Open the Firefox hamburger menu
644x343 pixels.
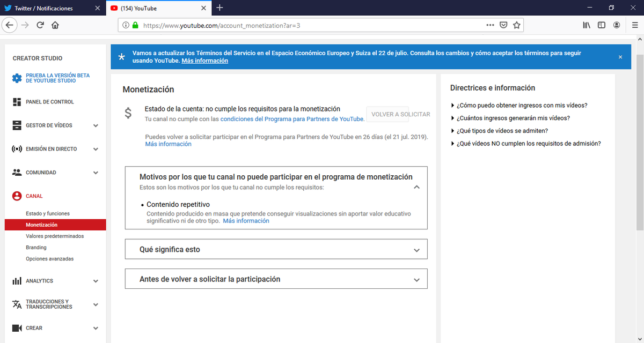[x=634, y=25]
